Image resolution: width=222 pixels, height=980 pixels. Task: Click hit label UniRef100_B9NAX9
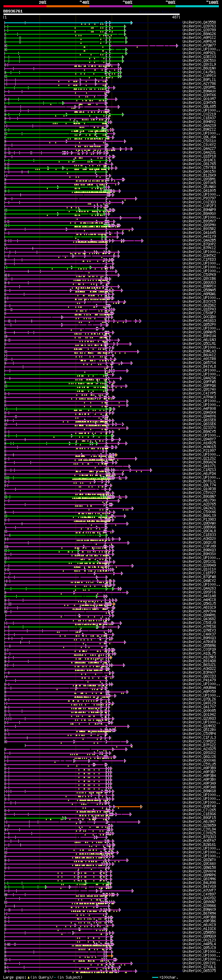point(199,909)
